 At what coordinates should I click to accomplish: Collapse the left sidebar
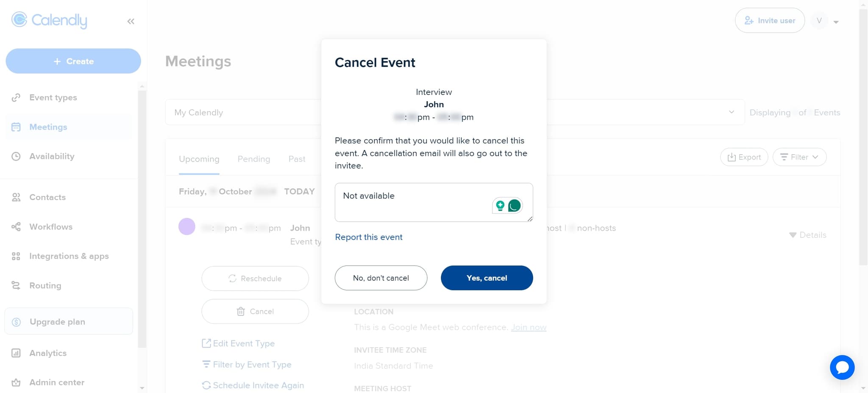pos(131,21)
